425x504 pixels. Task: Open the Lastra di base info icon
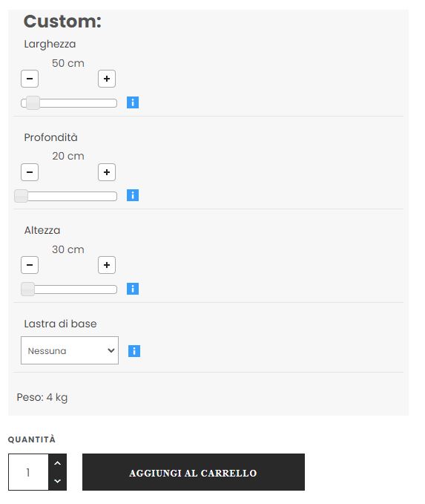134,351
